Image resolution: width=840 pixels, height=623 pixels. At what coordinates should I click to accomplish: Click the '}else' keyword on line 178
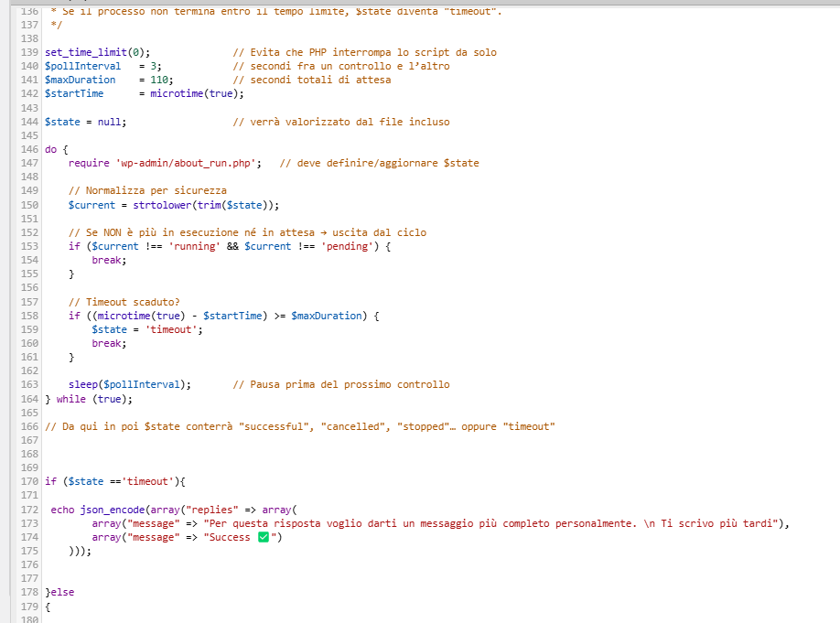tap(59, 593)
